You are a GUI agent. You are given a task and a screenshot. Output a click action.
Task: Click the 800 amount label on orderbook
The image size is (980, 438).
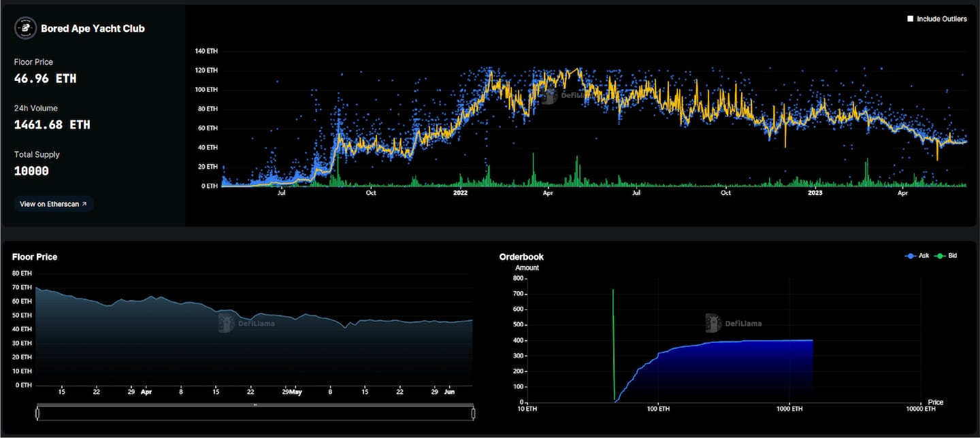(517, 278)
